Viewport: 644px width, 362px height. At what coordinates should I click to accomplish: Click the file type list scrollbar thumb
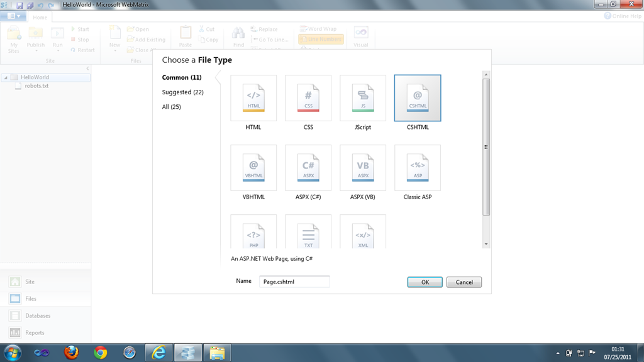click(x=486, y=147)
